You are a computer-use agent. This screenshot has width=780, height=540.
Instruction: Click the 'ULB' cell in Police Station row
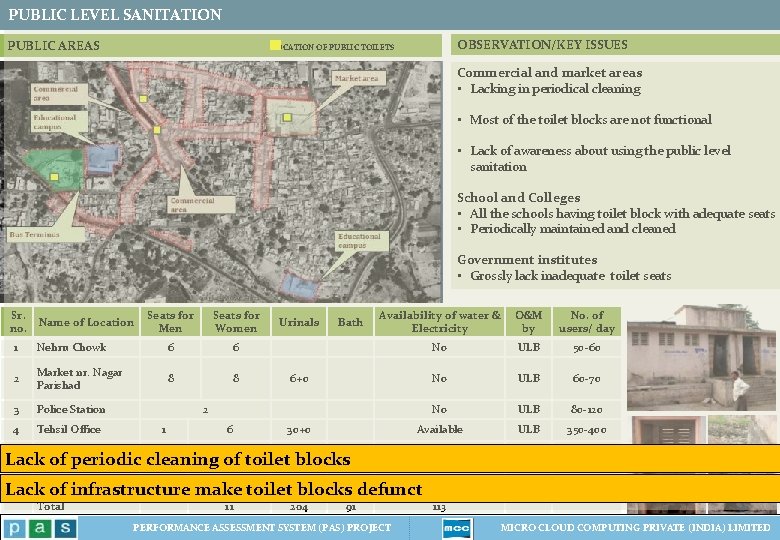pyautogui.click(x=529, y=409)
